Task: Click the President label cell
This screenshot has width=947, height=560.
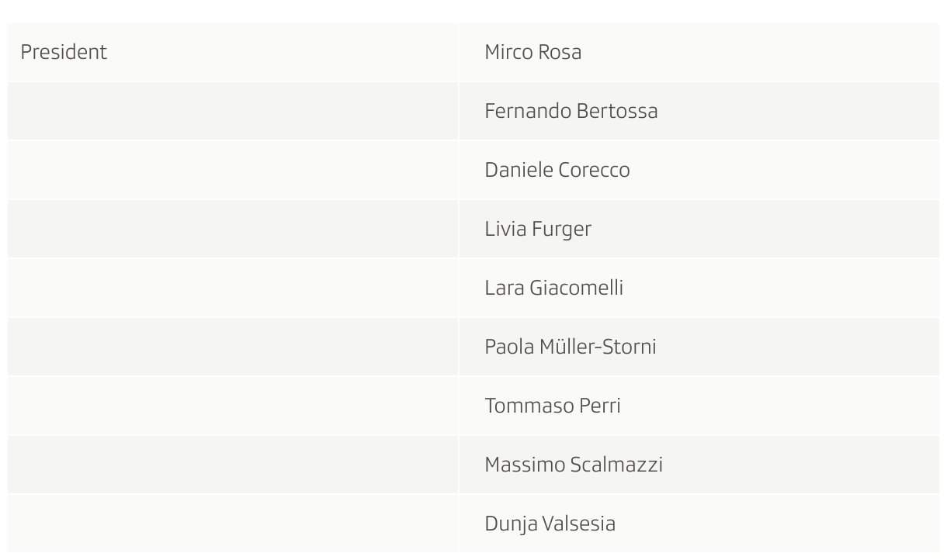Action: 233,52
